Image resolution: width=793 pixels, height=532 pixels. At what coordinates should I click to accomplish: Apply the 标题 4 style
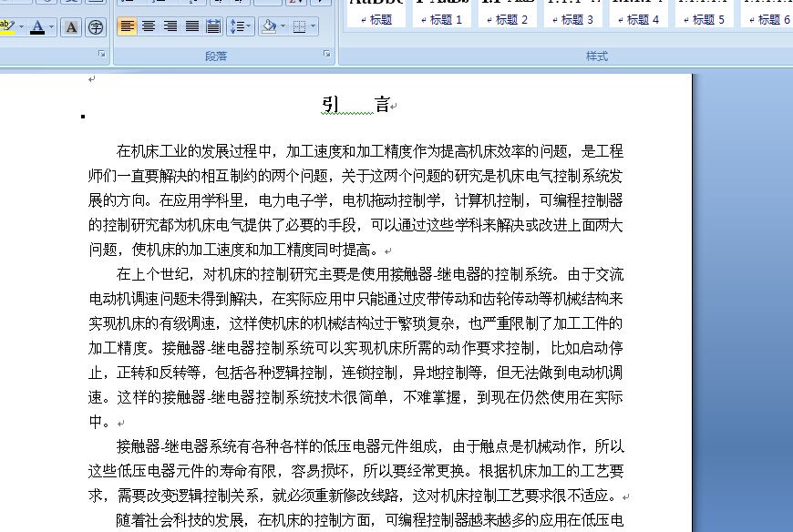pyautogui.click(x=639, y=14)
